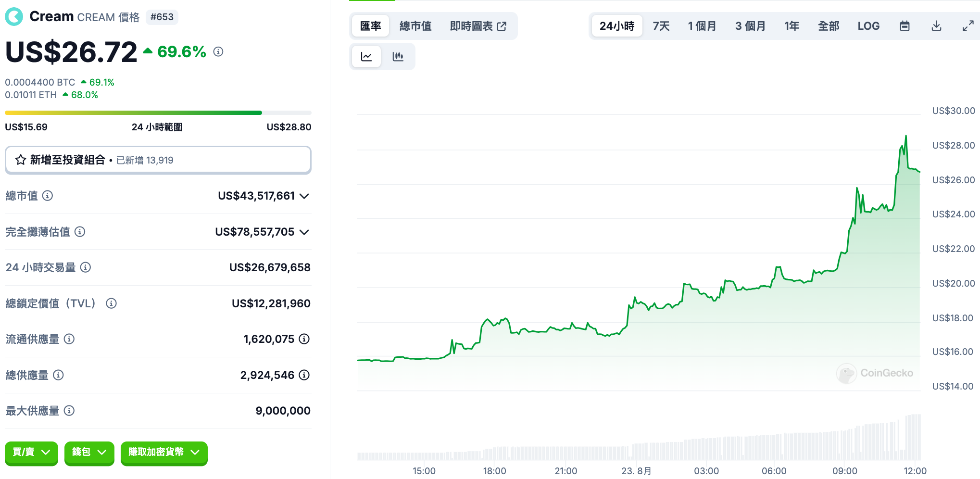Open the 買/賣 dropdown
This screenshot has width=980, height=479.
31,453
